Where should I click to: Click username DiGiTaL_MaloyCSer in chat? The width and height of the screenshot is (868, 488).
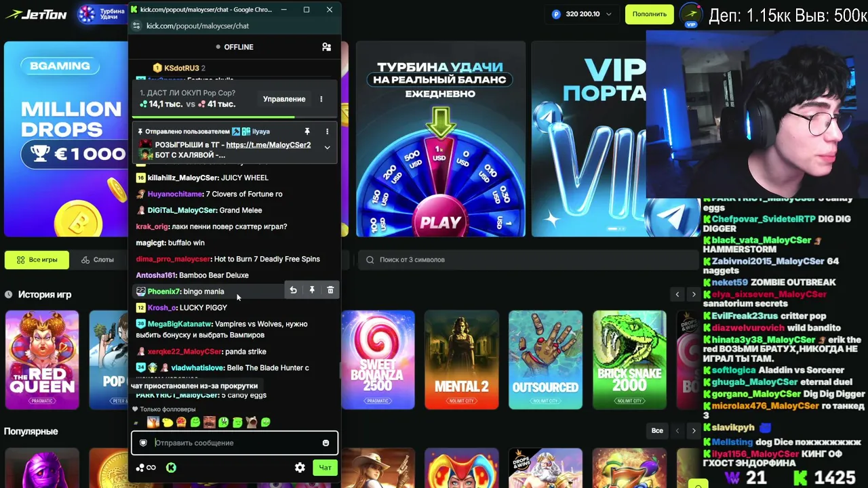(x=182, y=210)
